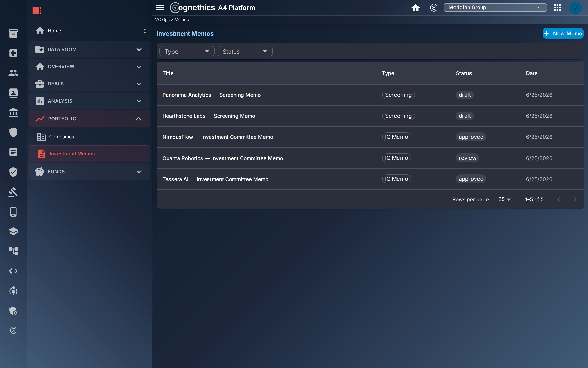The height and width of the screenshot is (368, 588).
Task: Expand the DEALS section
Action: [x=89, y=84]
